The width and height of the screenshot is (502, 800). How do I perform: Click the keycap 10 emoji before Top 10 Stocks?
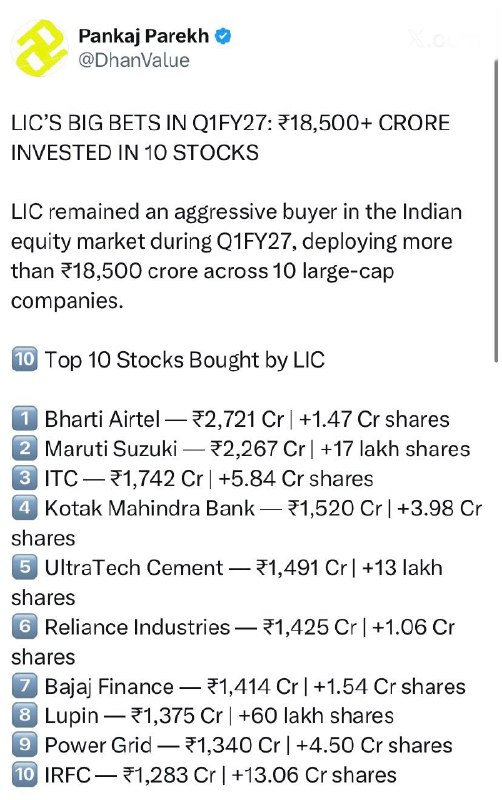point(24,359)
